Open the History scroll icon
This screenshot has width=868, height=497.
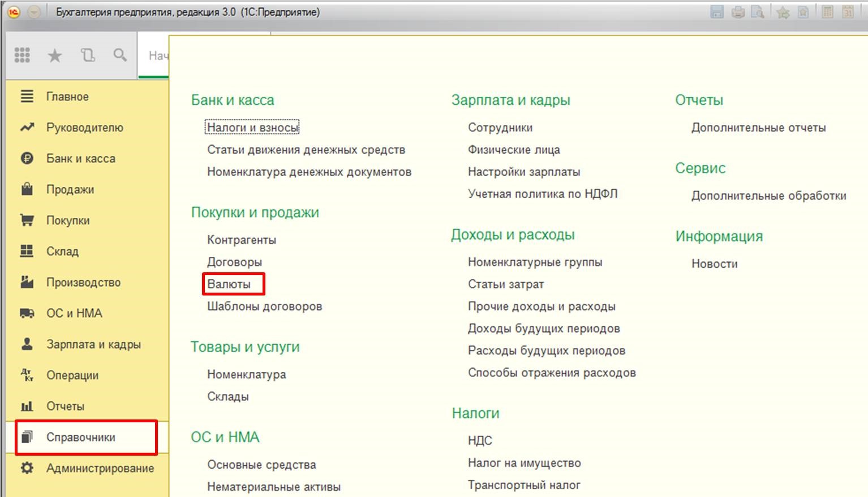coord(88,55)
